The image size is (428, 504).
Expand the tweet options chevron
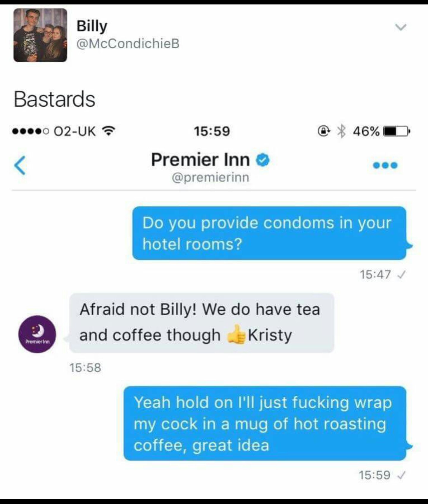[x=401, y=27]
